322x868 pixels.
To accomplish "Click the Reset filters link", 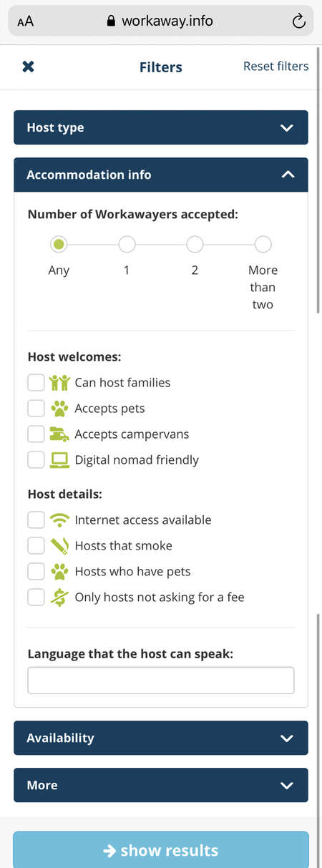I will tap(276, 67).
